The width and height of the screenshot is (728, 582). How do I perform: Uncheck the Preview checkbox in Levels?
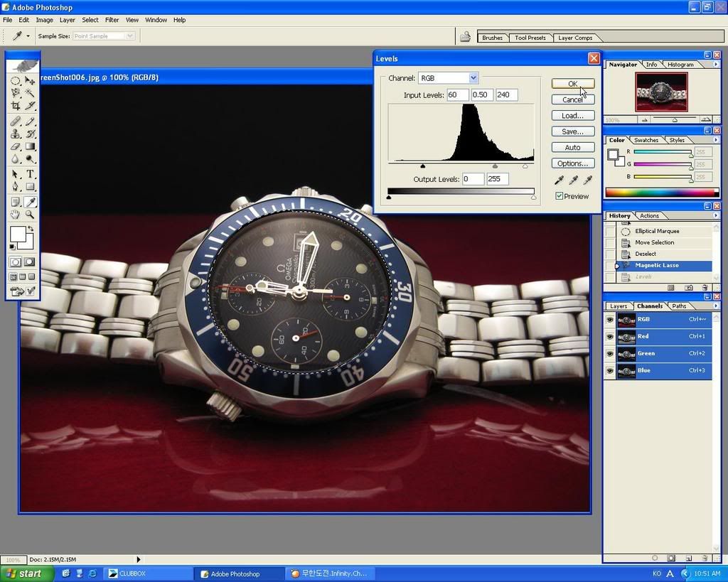click(x=560, y=196)
